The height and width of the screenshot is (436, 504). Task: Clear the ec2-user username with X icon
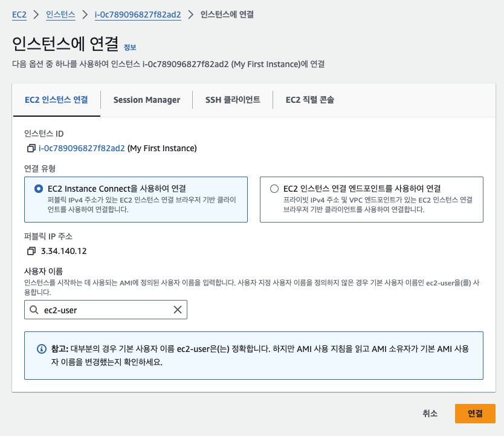click(178, 310)
